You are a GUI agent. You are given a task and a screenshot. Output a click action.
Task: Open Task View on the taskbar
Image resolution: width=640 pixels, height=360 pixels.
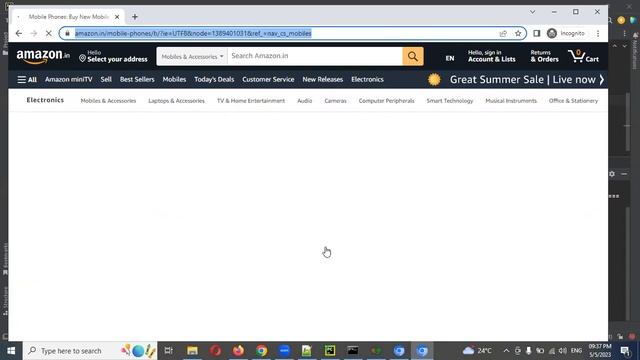pos(169,351)
